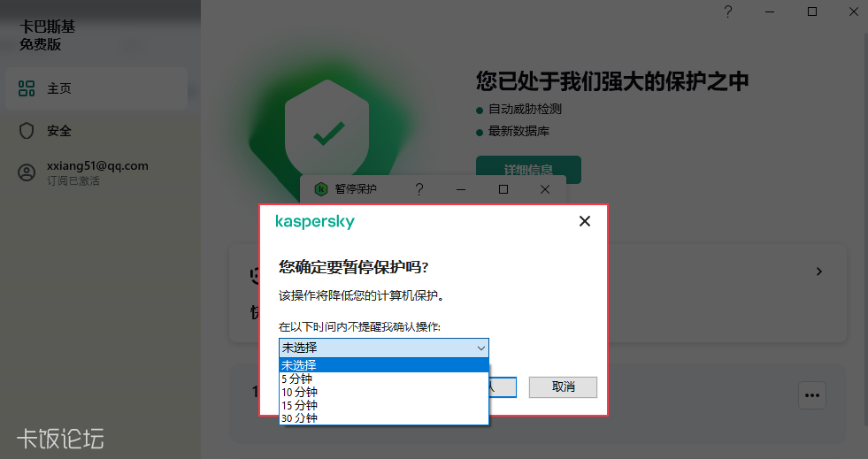Open the 主页 home grid icon
The width and height of the screenshot is (868, 459).
click(x=26, y=88)
